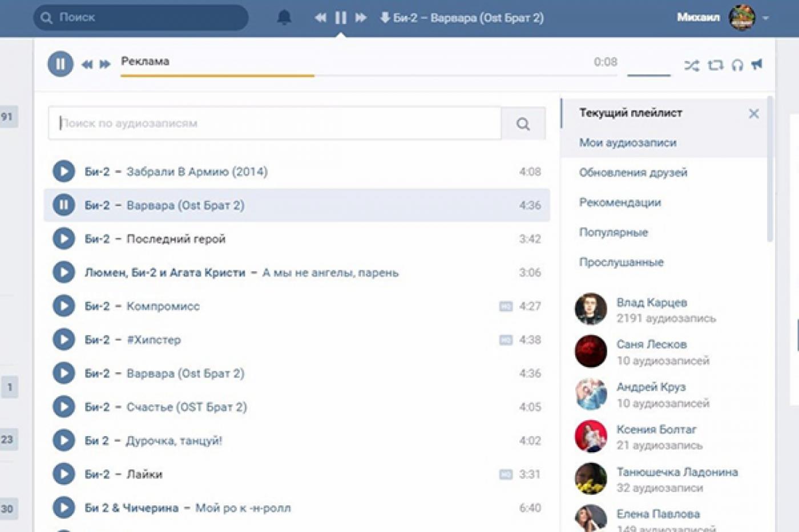Screen dimensions: 799x532
Task: Play Би-2 Последний герой track
Action: [64, 239]
